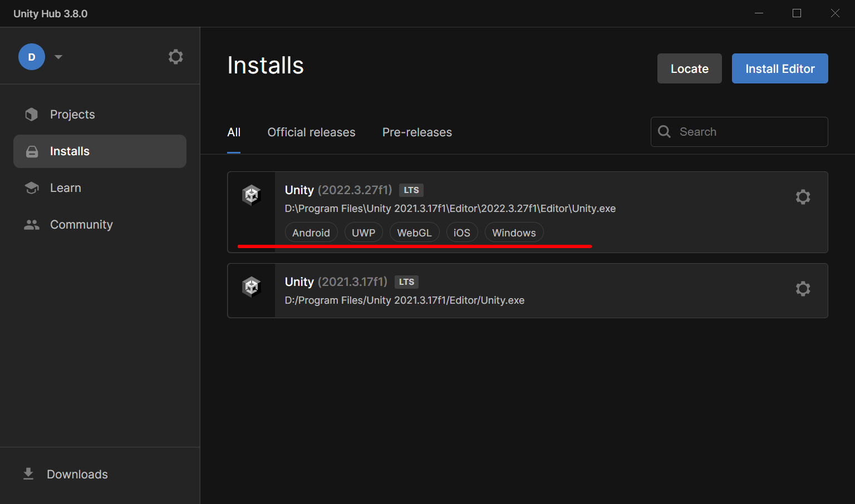This screenshot has width=855, height=504.
Task: Minimize the Unity Hub window
Action: click(x=759, y=13)
